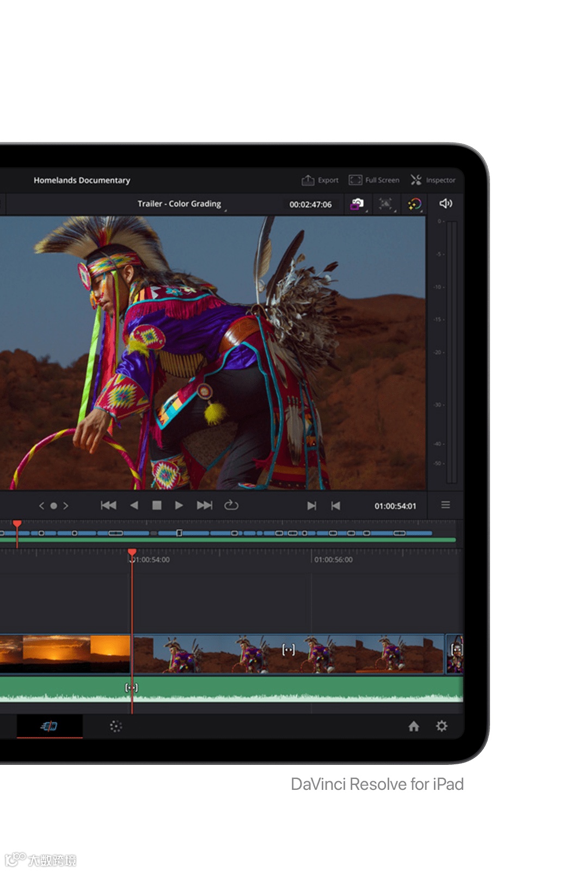Image resolution: width=588 pixels, height=871 pixels.
Task: Click the transition marker on dancer clip
Action: click(x=289, y=649)
